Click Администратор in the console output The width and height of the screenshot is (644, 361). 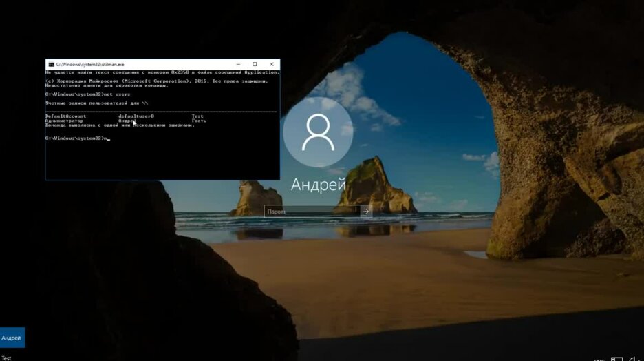coord(64,121)
